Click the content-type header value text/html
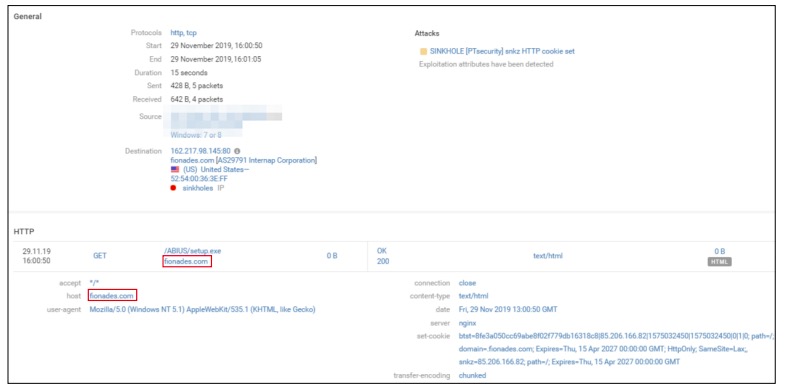The width and height of the screenshot is (785, 391). pos(473,296)
